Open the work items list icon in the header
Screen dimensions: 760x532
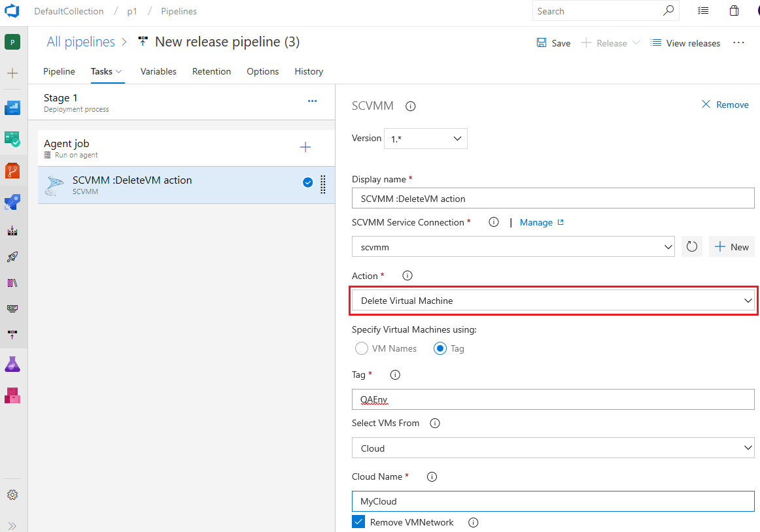[703, 10]
